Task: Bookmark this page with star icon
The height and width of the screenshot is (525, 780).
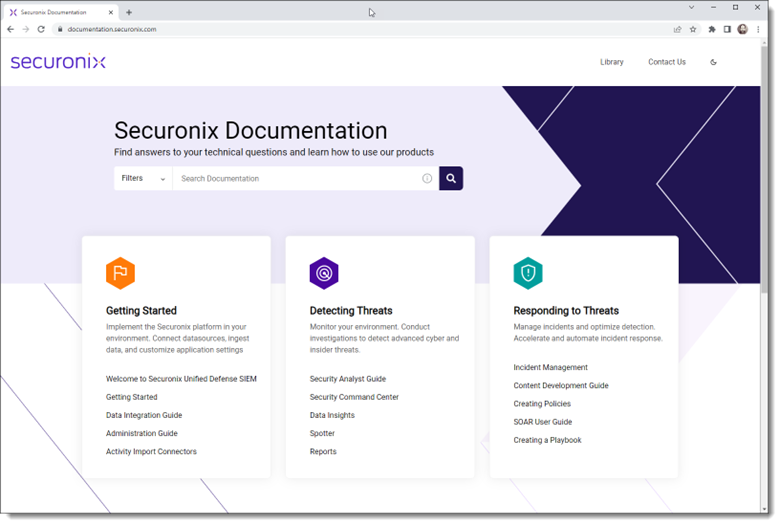Action: coord(693,29)
